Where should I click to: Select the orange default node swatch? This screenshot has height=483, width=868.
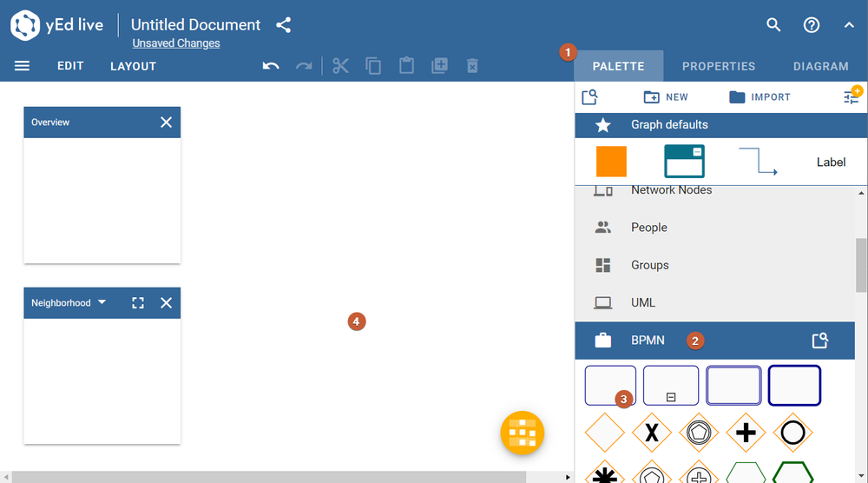click(x=611, y=162)
